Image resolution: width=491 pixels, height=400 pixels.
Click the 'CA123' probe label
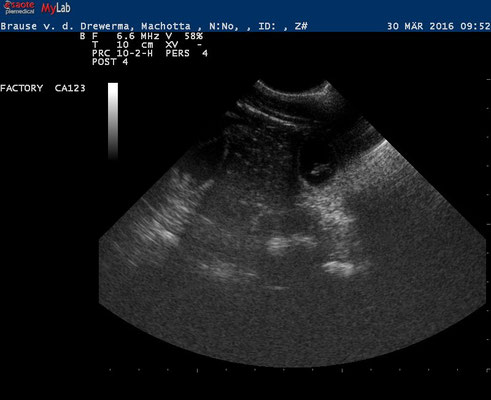point(70,88)
